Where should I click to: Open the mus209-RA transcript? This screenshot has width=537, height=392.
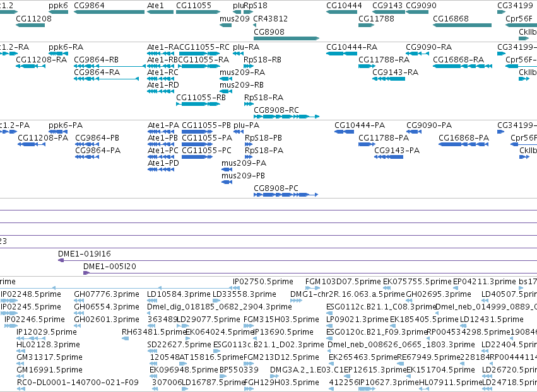coord(226,79)
